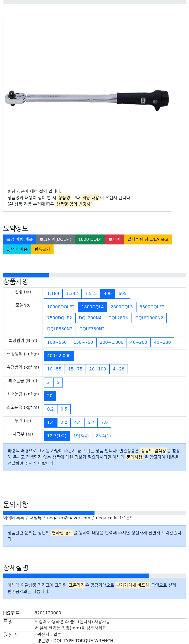
Task: Choose model DQL200N4
Action: (90, 318)
